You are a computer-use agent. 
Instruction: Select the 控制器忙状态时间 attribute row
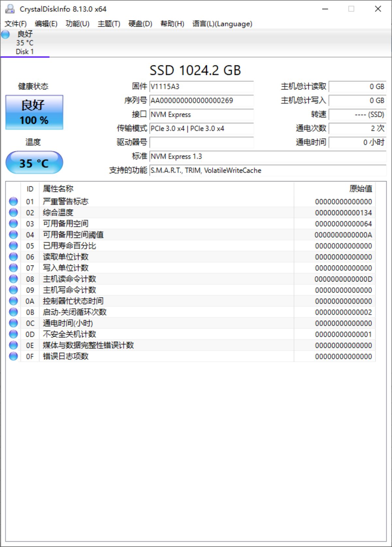pos(191,301)
